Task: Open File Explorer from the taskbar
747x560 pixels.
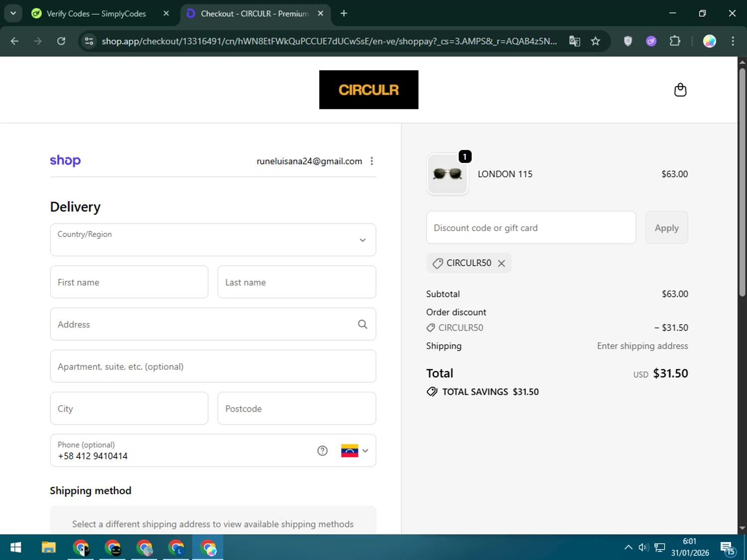Action: tap(48, 548)
